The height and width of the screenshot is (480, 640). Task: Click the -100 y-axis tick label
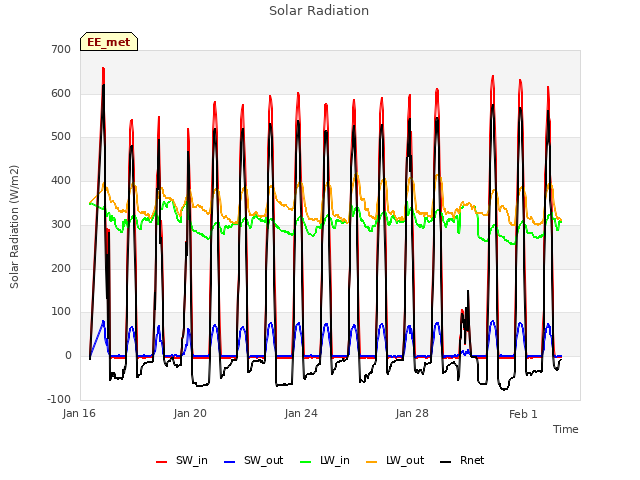coord(59,399)
